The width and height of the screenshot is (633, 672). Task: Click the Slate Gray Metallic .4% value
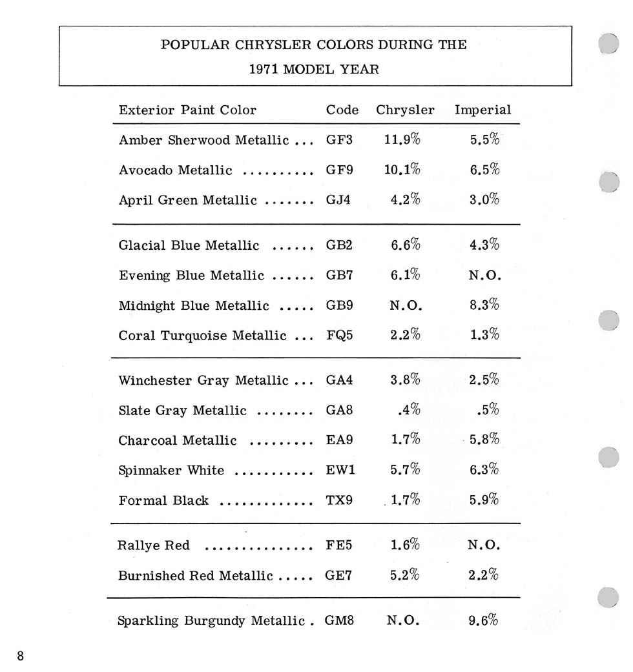coord(409,409)
